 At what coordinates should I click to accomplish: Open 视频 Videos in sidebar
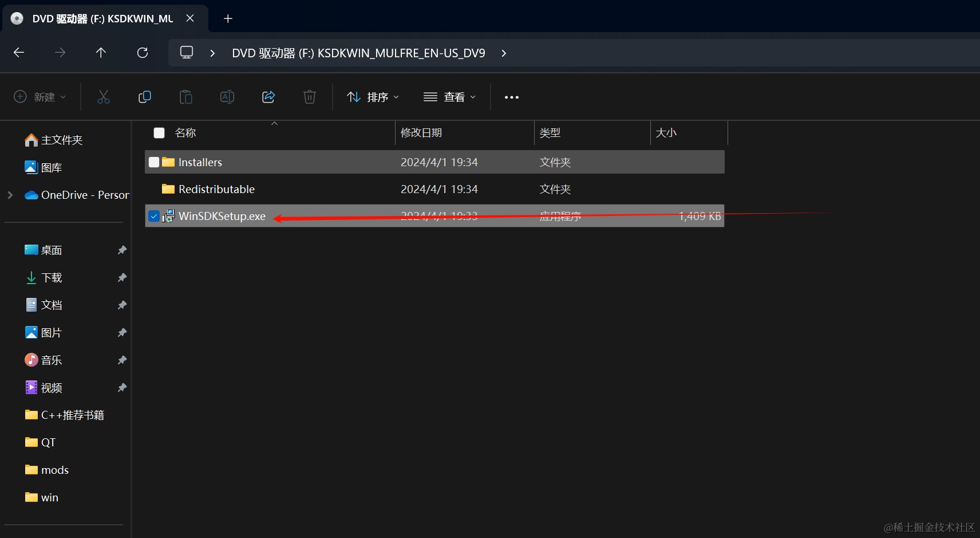click(x=44, y=387)
